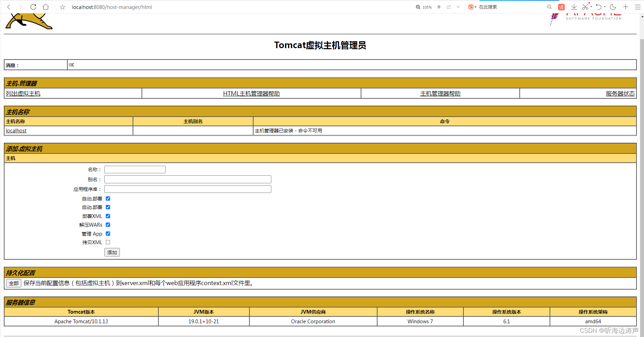The image size is (644, 337).
Task: Select the 6.1 OS version cell
Action: click(507, 322)
